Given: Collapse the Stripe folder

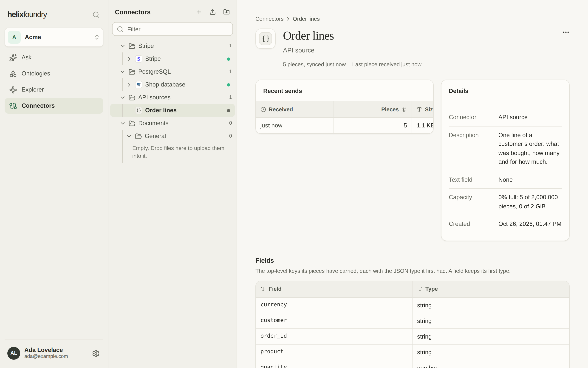Looking at the screenshot, I should pyautogui.click(x=123, y=46).
